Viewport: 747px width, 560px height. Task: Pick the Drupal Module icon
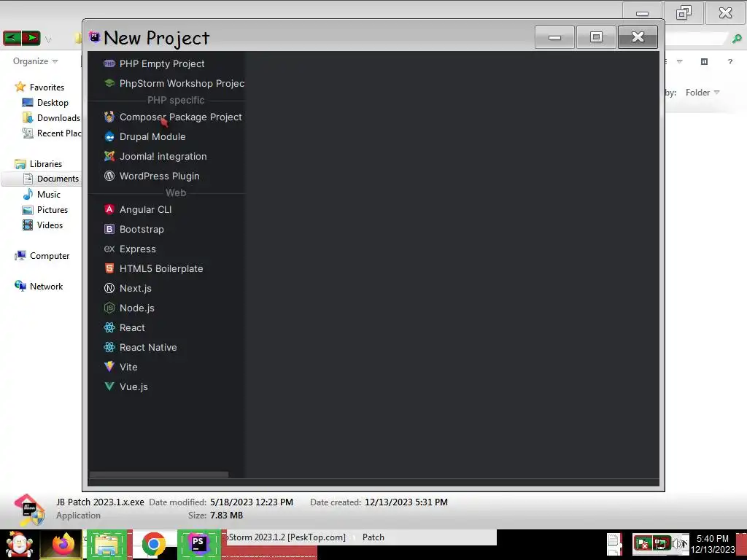(x=109, y=136)
